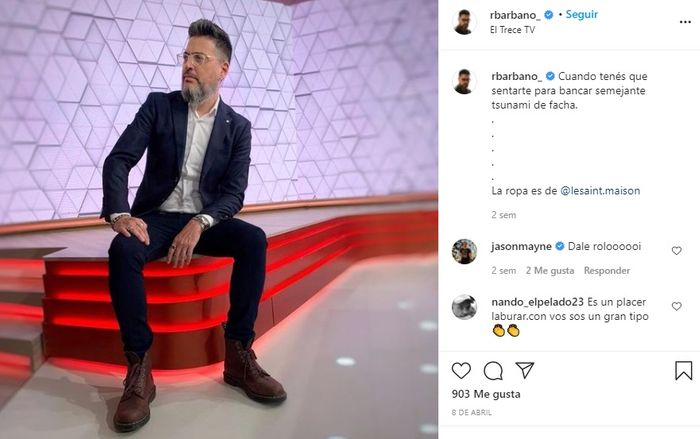Open the El Trece TV location link

512,30
